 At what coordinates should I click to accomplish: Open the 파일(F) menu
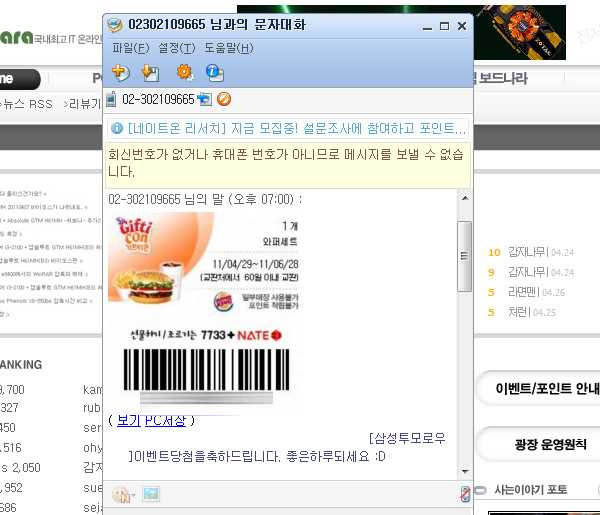[130, 48]
